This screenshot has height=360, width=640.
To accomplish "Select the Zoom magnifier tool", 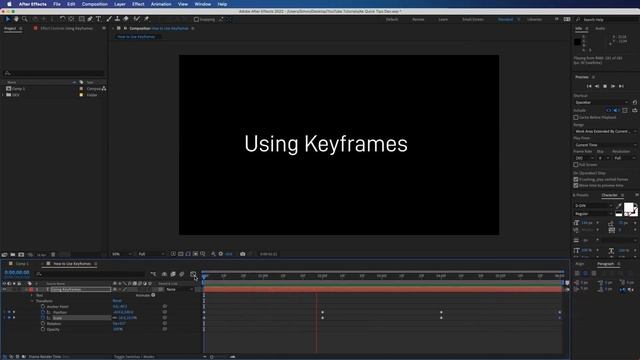I will point(24,19).
